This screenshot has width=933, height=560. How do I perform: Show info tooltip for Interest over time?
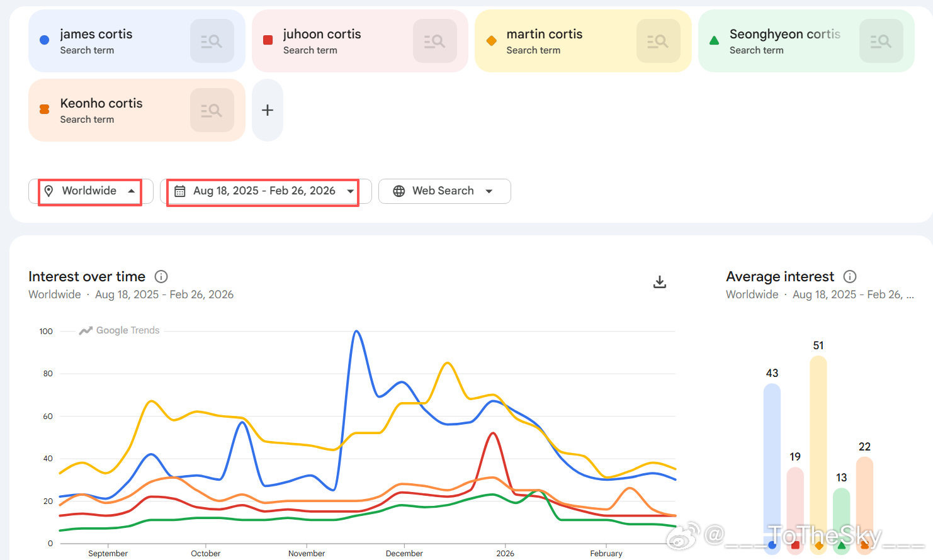[x=161, y=277]
